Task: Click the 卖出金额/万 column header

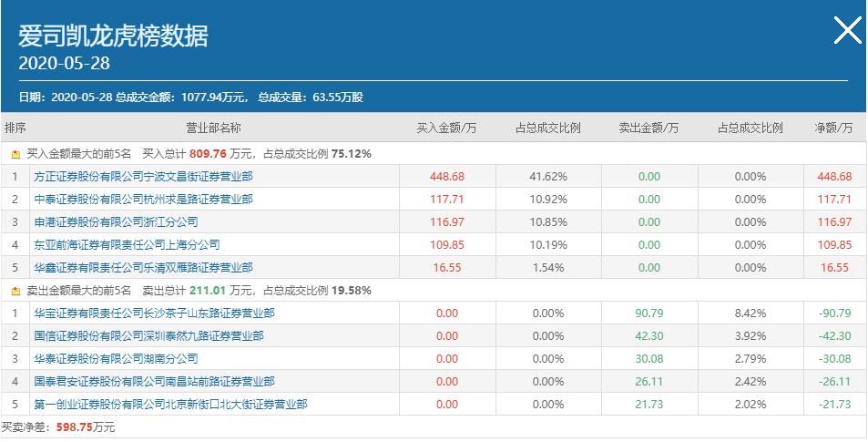Action: coord(648,128)
